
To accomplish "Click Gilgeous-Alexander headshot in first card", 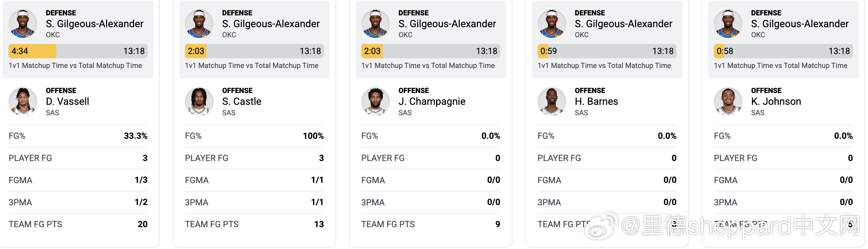I will (x=23, y=24).
